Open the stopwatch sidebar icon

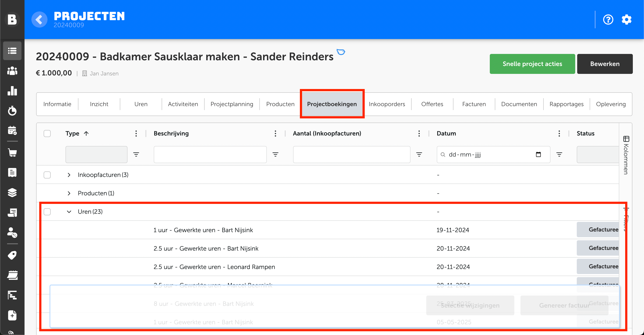(x=12, y=110)
